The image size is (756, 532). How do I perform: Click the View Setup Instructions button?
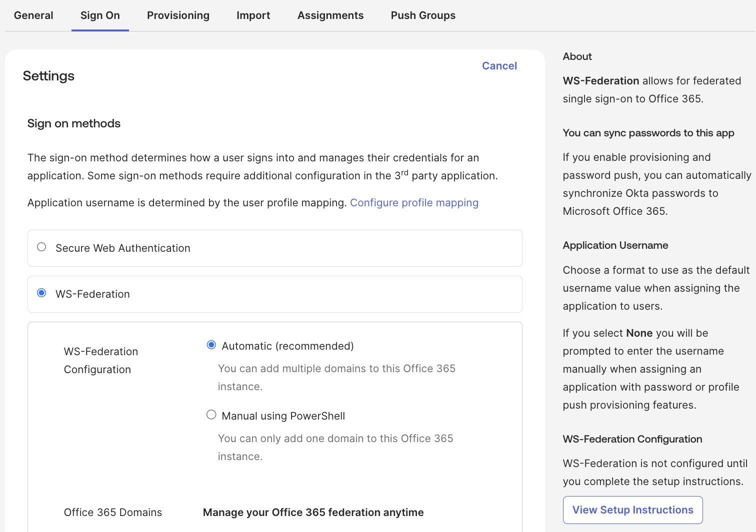click(x=632, y=510)
